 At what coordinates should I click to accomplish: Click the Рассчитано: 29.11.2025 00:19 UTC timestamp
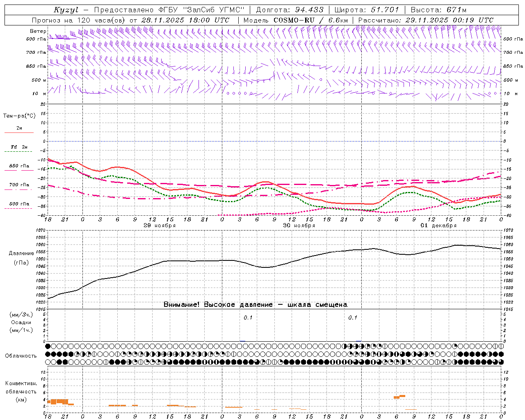[426, 20]
